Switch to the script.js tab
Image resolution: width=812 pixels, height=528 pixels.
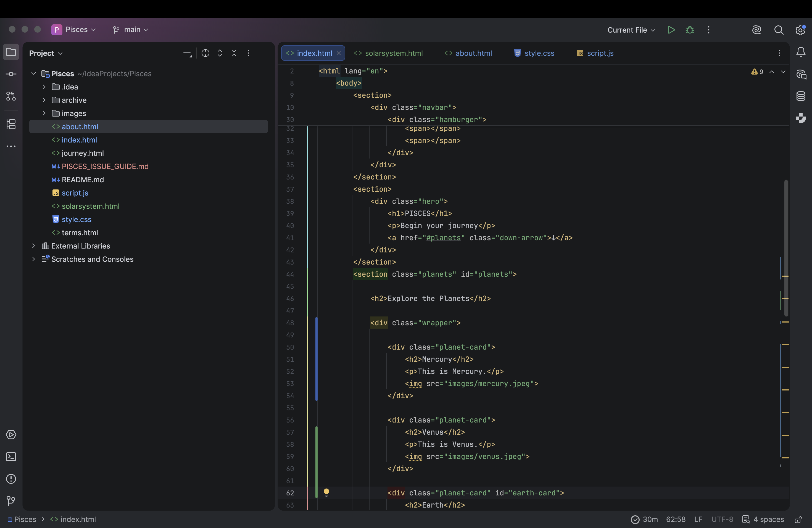(595, 53)
